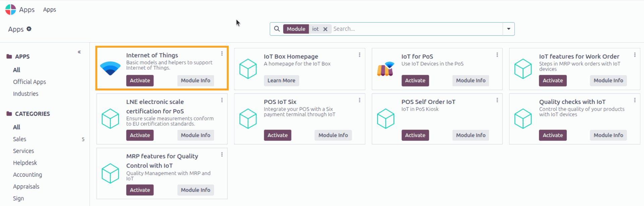Image resolution: width=644 pixels, height=206 pixels.
Task: Filter by Official Apps
Action: click(30, 82)
